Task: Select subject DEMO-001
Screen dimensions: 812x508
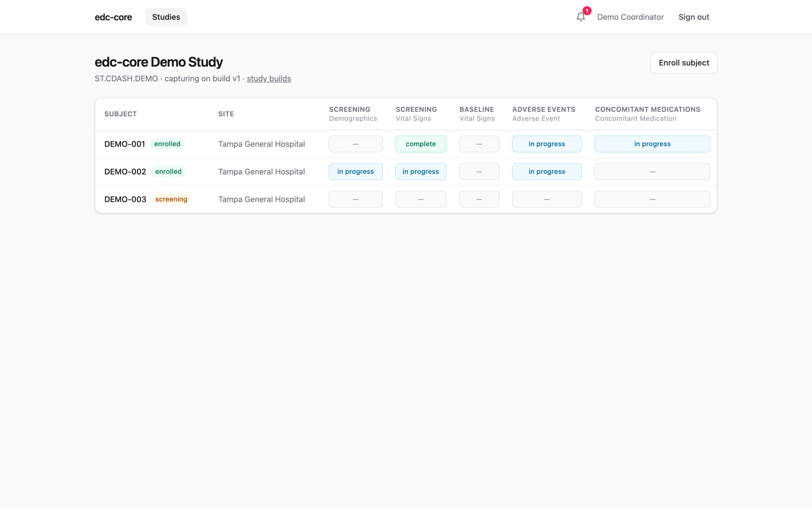Action: coord(125,144)
